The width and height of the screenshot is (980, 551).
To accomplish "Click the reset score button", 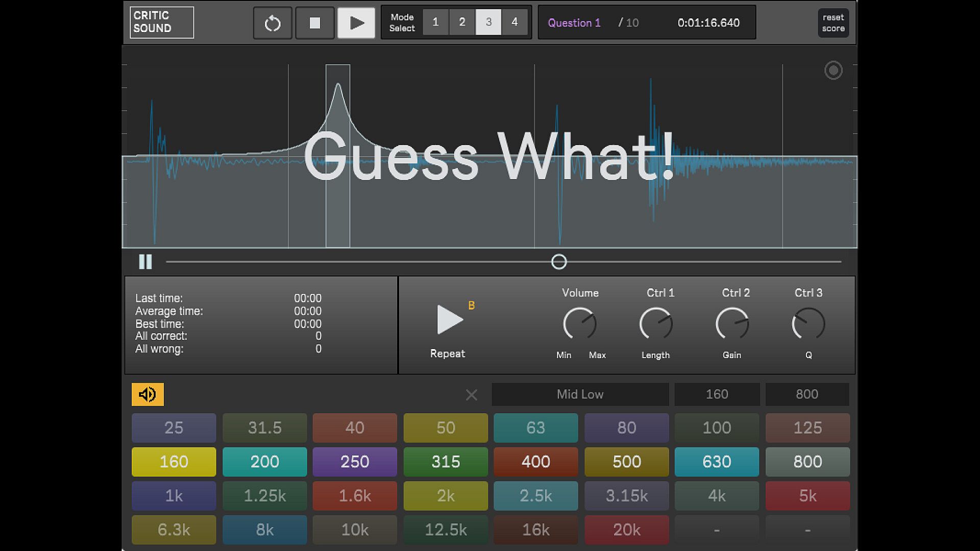I will click(833, 23).
